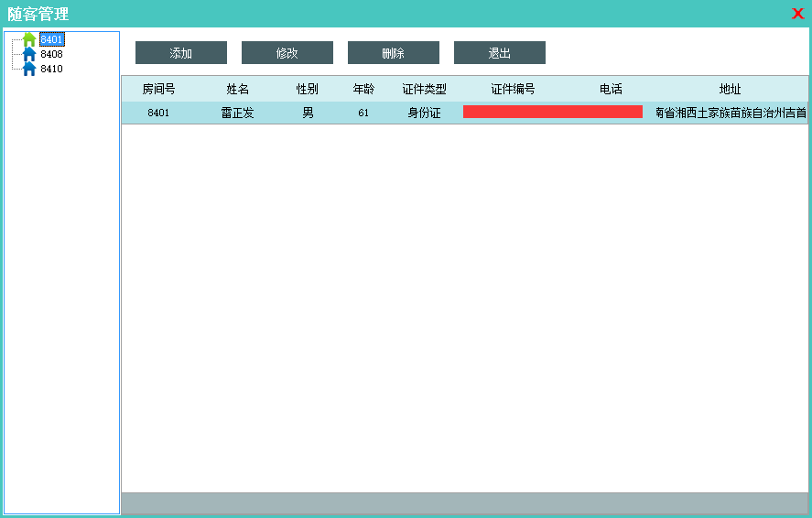Select the 8408 label in the room tree
The width and height of the screenshot is (812, 518).
pyautogui.click(x=52, y=54)
